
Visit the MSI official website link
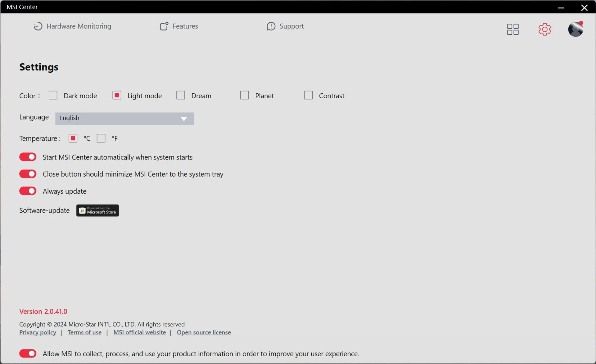pyautogui.click(x=139, y=332)
